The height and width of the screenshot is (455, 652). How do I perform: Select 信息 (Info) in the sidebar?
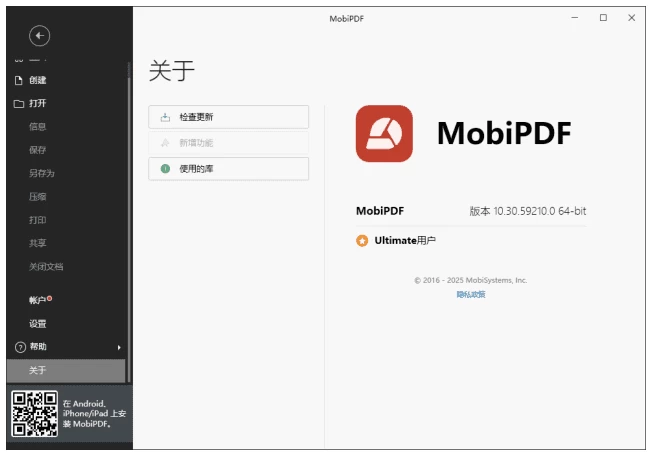click(37, 127)
